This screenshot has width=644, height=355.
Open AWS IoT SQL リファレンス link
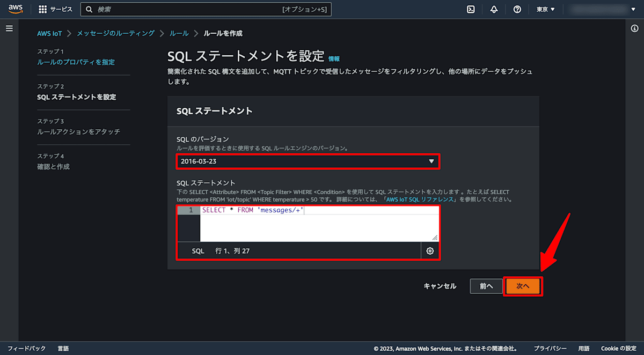[x=421, y=199]
